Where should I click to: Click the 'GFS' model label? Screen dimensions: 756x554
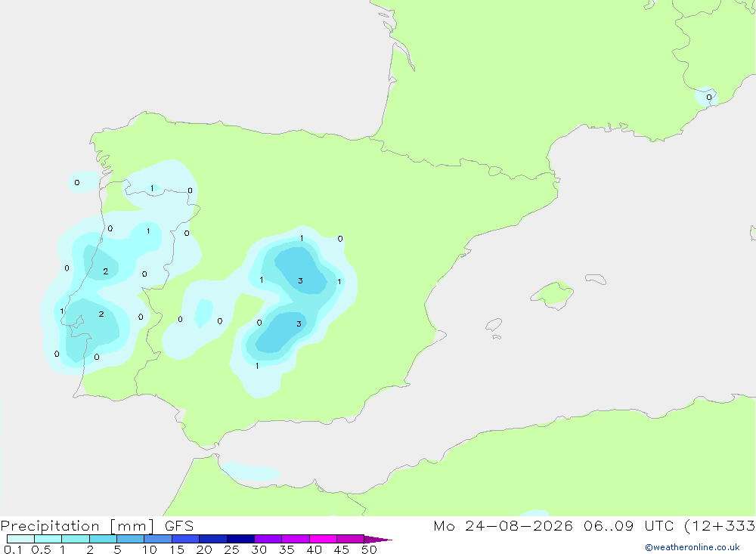179,525
